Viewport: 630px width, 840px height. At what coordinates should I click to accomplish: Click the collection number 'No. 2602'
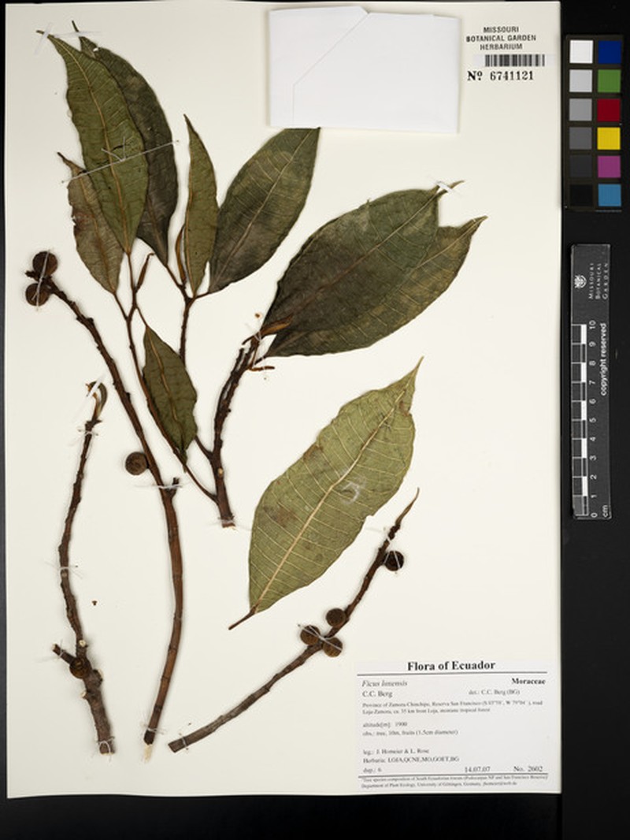tap(528, 769)
